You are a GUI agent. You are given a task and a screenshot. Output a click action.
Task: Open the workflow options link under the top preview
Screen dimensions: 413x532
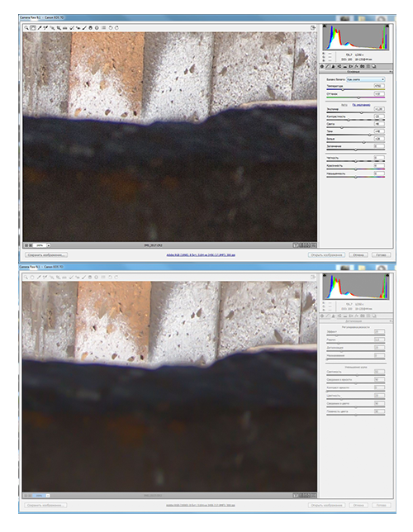point(201,254)
